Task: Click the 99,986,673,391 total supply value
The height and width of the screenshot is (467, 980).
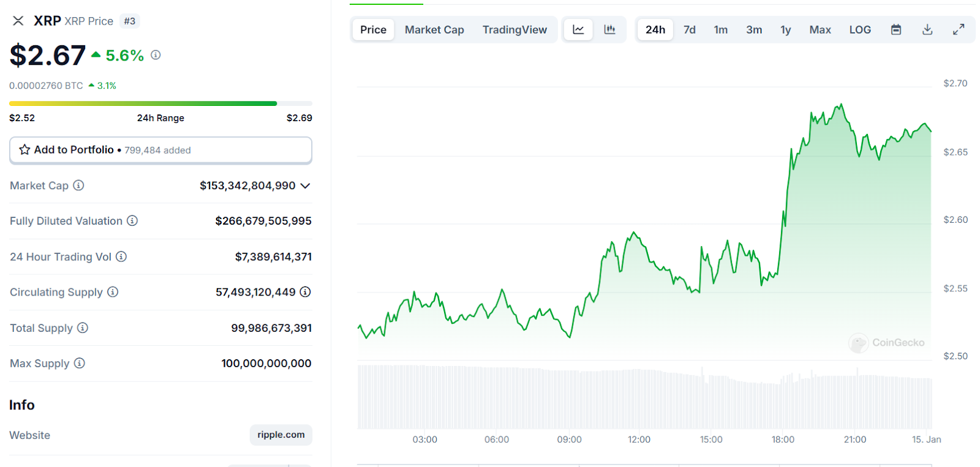Action: (x=271, y=328)
